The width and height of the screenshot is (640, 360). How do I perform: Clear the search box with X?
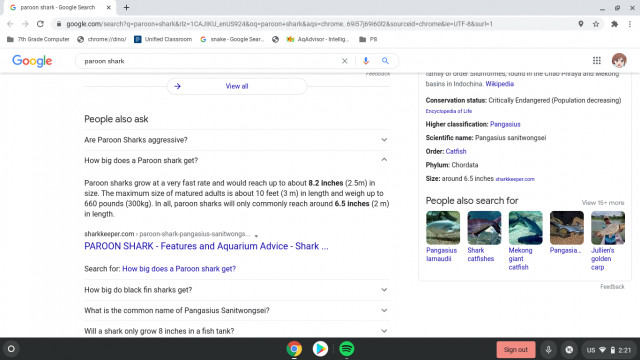pyautogui.click(x=344, y=61)
